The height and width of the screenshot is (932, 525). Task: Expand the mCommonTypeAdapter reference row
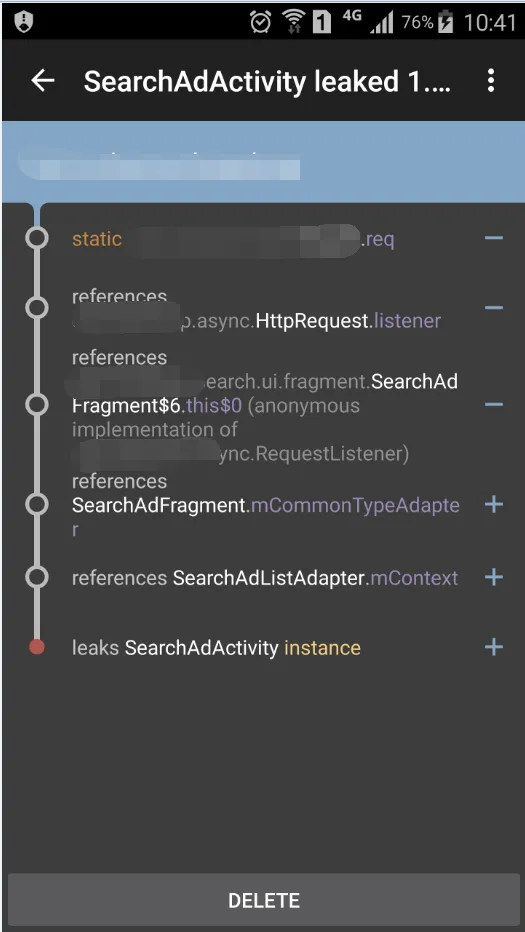[493, 505]
